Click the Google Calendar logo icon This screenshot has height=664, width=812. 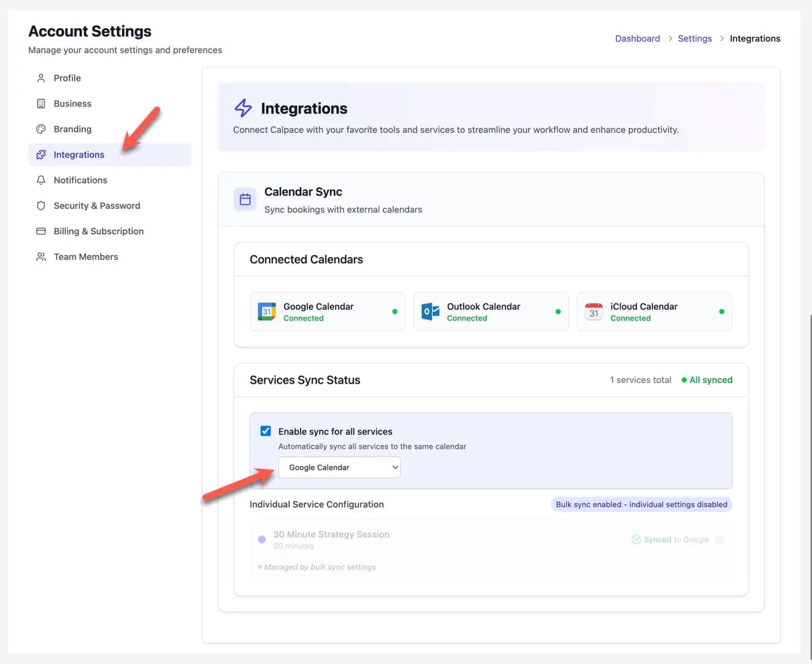267,312
